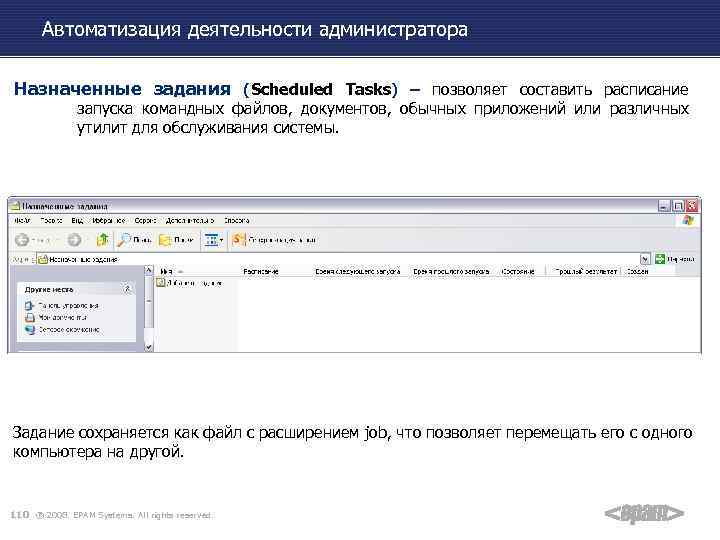Open the Сервис menu

pyautogui.click(x=145, y=220)
